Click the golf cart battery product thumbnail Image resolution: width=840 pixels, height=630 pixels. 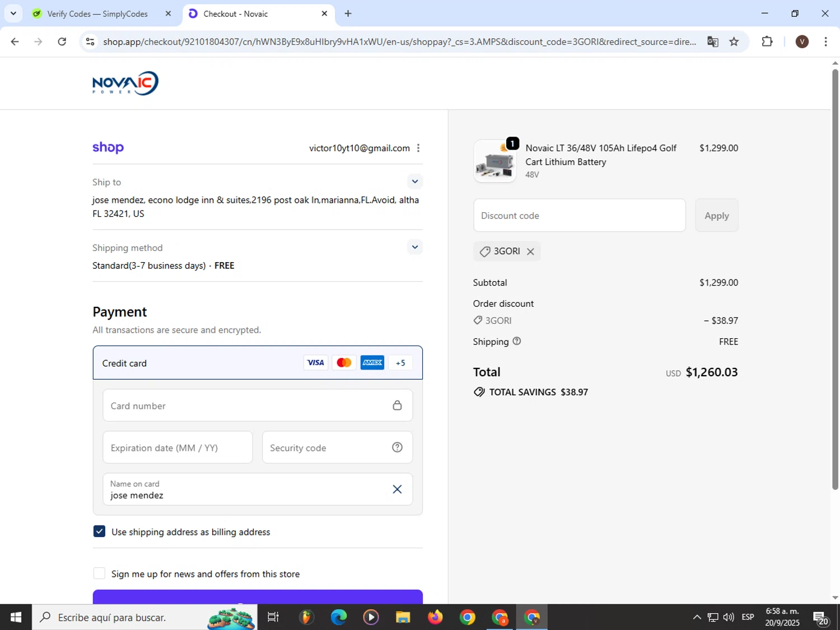pos(495,161)
